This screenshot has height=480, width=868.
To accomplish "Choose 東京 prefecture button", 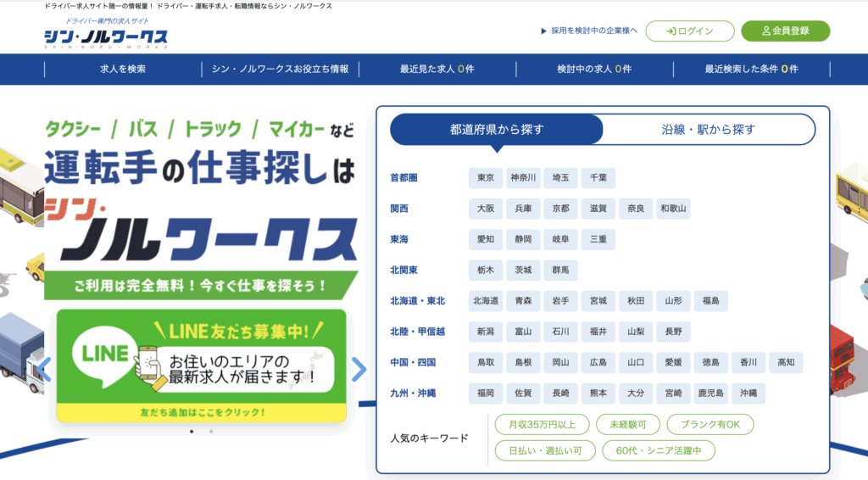I will pos(486,178).
